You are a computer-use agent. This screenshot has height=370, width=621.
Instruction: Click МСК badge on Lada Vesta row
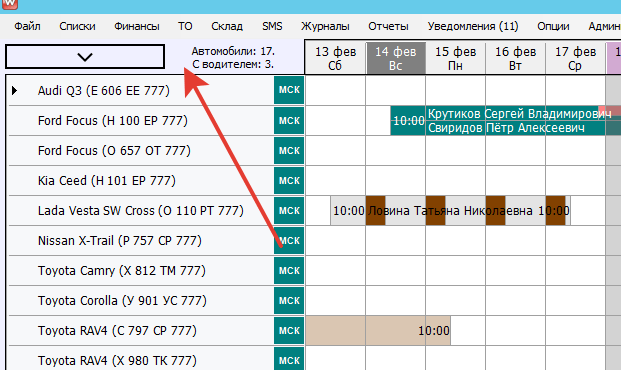289,211
